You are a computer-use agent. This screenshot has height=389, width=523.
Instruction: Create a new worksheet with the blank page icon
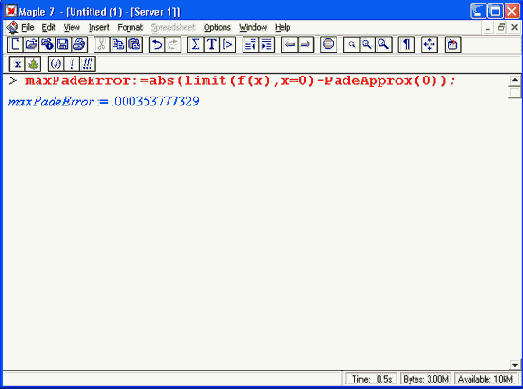coord(15,44)
